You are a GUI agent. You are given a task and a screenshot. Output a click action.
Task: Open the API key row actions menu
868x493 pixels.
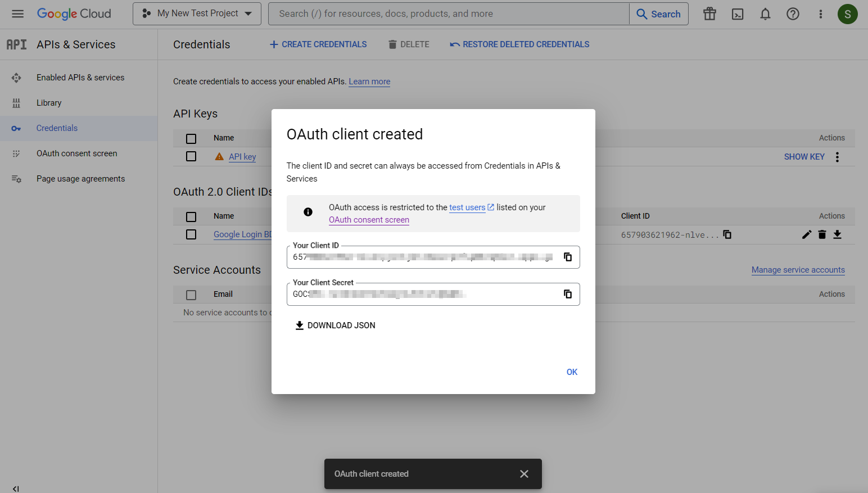point(837,157)
